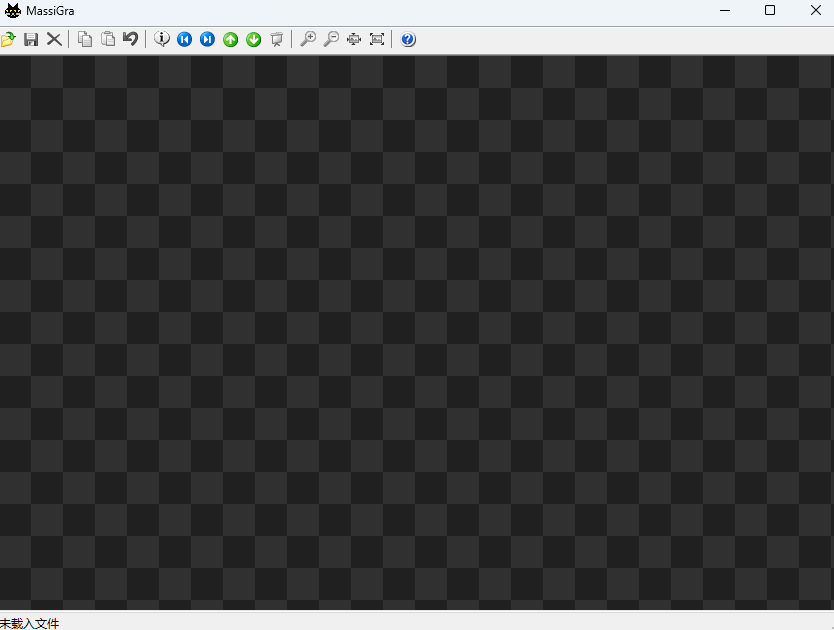Image resolution: width=834 pixels, height=630 pixels.
Task: Click the zoom out magnifier icon
Action: pyautogui.click(x=331, y=39)
